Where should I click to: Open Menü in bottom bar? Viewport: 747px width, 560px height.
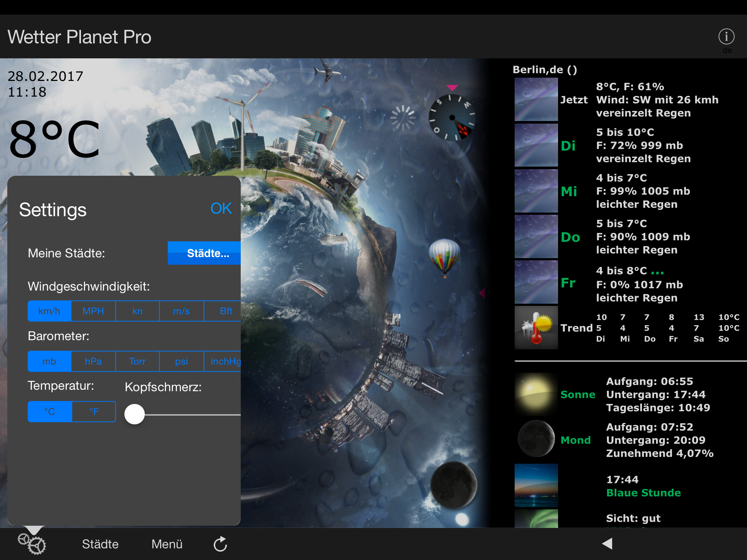[x=167, y=544]
